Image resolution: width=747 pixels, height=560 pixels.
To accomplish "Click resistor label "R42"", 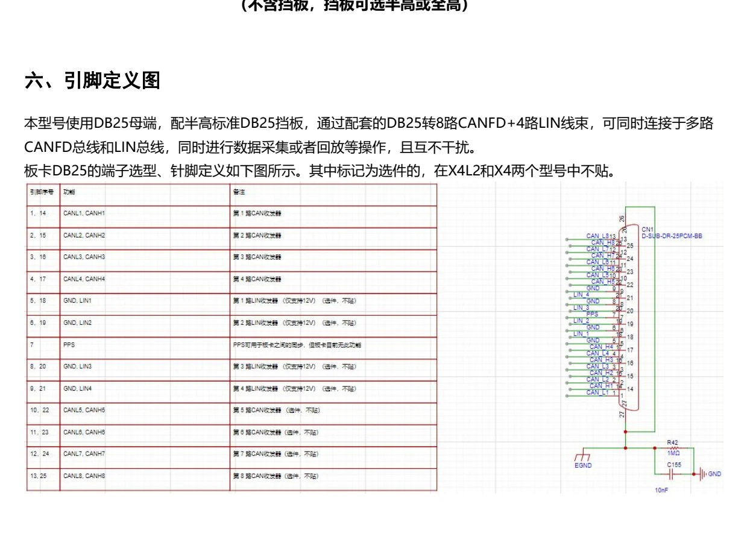I will pos(672,442).
